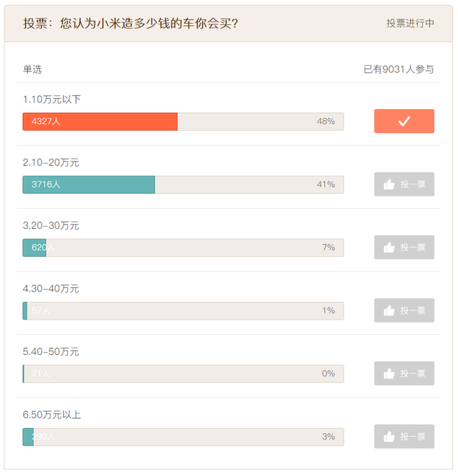Click thumbs-up icon for 30–40万元 option
This screenshot has width=458, height=476.
389,311
